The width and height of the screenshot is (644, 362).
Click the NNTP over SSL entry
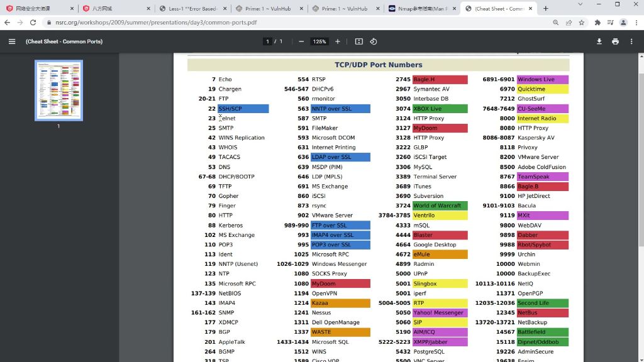340,108
